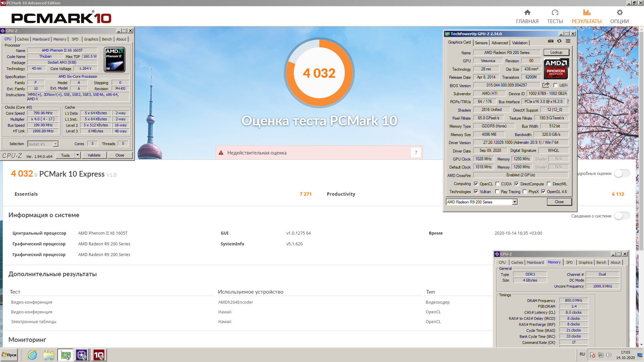The image size is (644, 362).
Task: Open the Graphics tab in bottom-right CPU-Z
Action: tap(585, 262)
